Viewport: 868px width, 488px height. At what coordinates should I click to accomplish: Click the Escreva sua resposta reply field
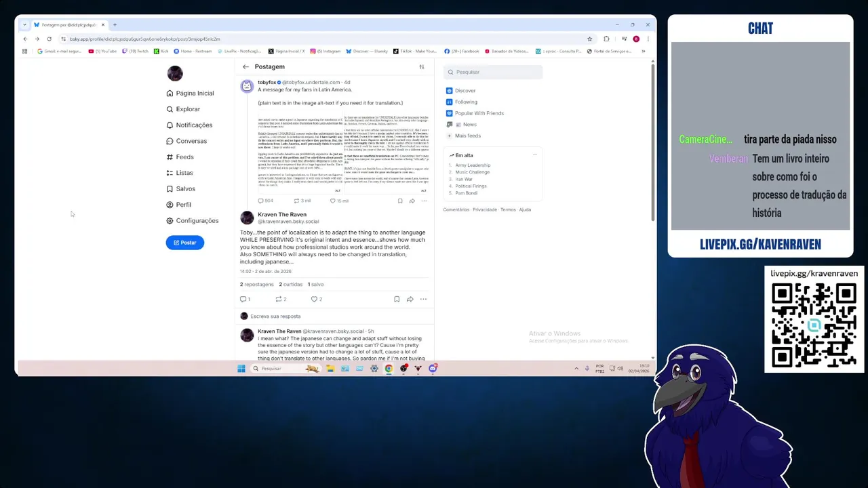coord(334,316)
